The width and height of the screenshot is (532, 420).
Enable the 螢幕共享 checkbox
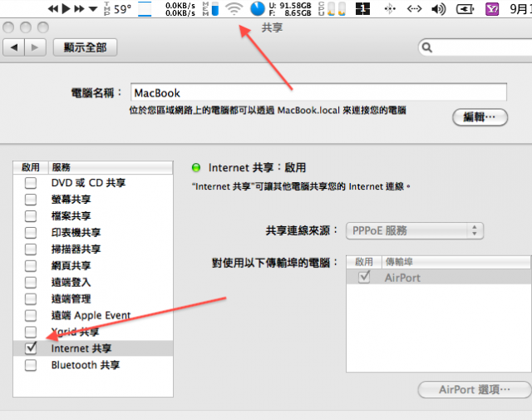31,200
